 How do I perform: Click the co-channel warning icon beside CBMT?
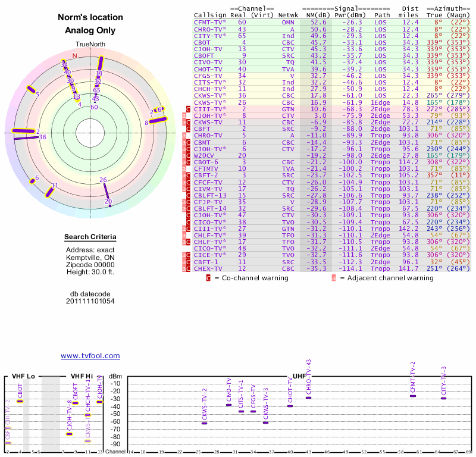[x=188, y=143]
